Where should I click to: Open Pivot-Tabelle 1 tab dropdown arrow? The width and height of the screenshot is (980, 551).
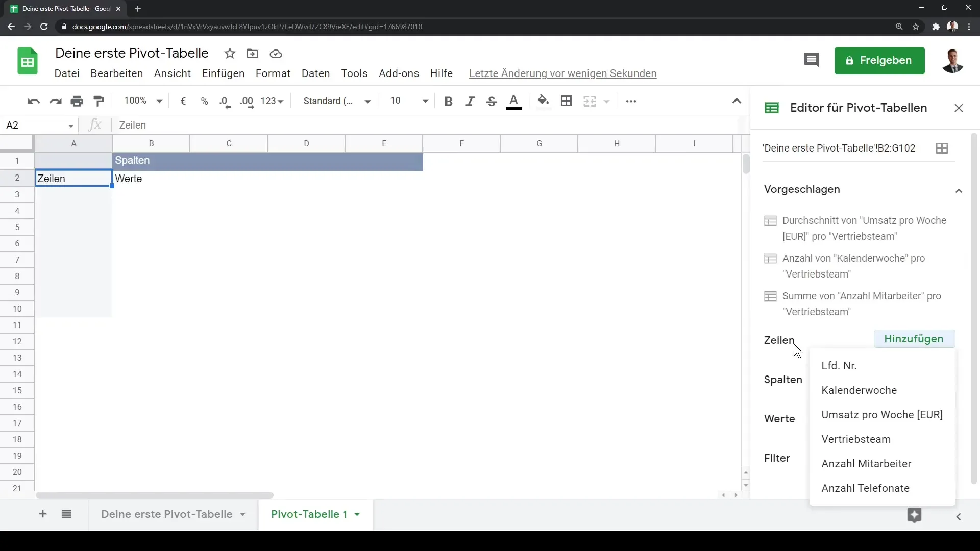pyautogui.click(x=357, y=515)
